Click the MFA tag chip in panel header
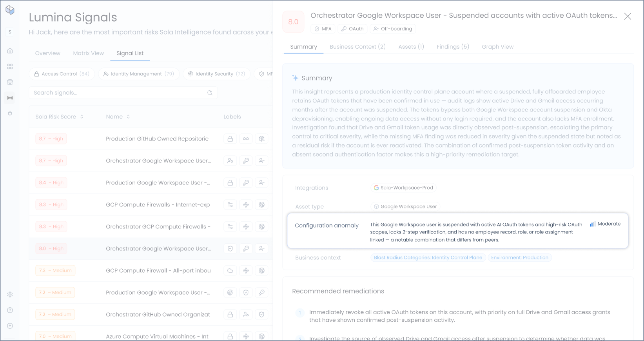 click(323, 29)
